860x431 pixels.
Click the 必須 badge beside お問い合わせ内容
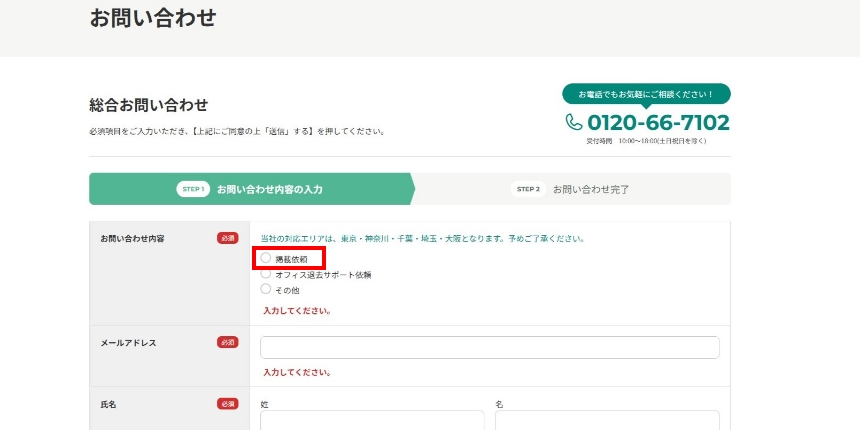228,239
